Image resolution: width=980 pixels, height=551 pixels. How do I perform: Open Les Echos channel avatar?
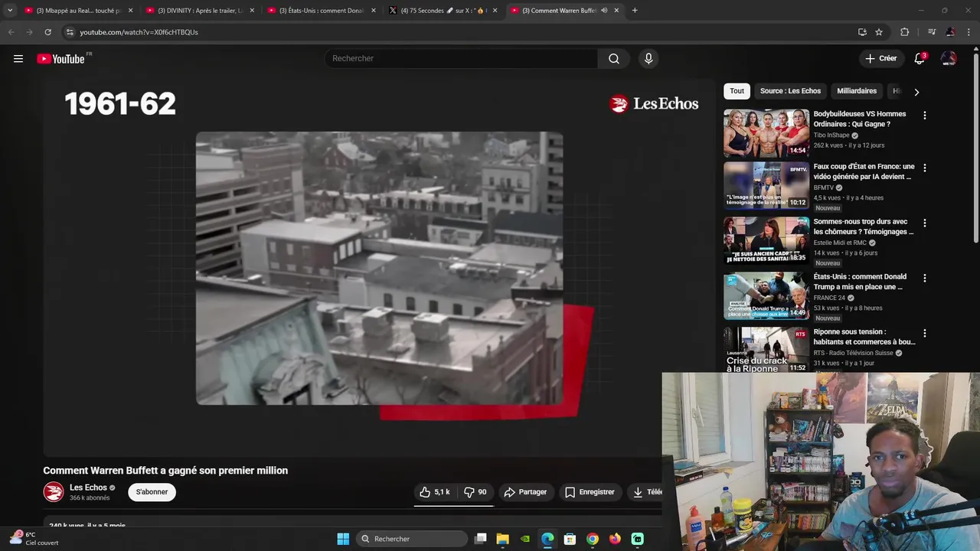point(54,492)
